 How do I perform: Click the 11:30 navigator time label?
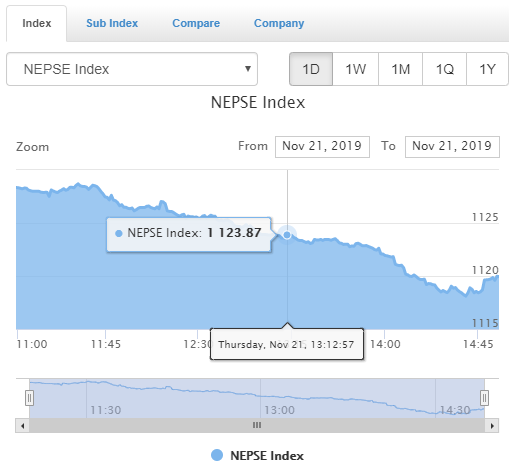point(106,410)
